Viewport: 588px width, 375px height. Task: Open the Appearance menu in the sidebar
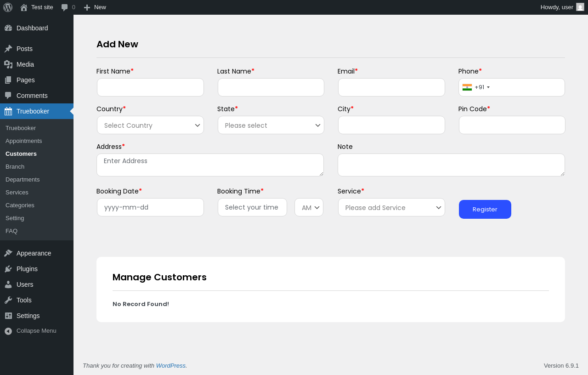34,253
